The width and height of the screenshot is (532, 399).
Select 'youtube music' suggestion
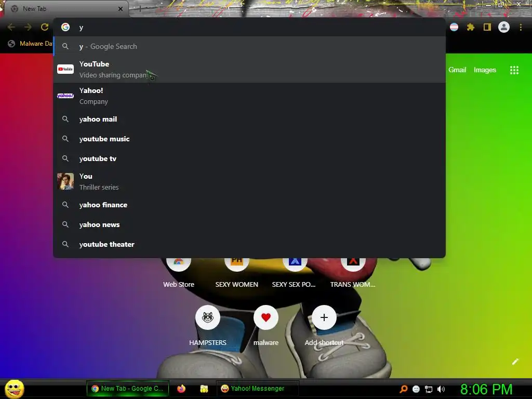pyautogui.click(x=249, y=139)
